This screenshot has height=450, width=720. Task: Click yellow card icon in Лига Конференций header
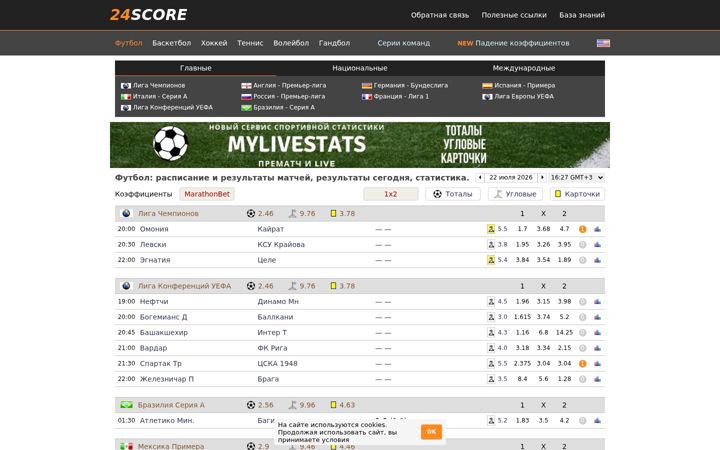click(333, 286)
